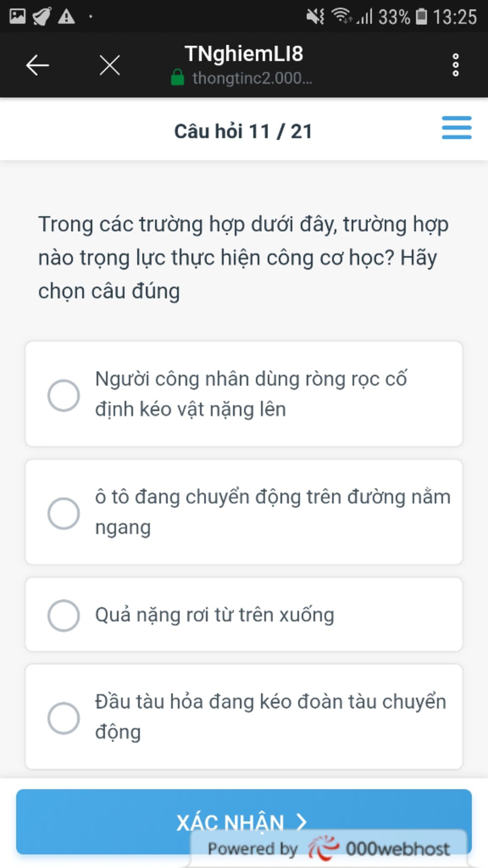Click the XÁC NHẬN confirm button
The width and height of the screenshot is (488, 868).
(x=244, y=821)
